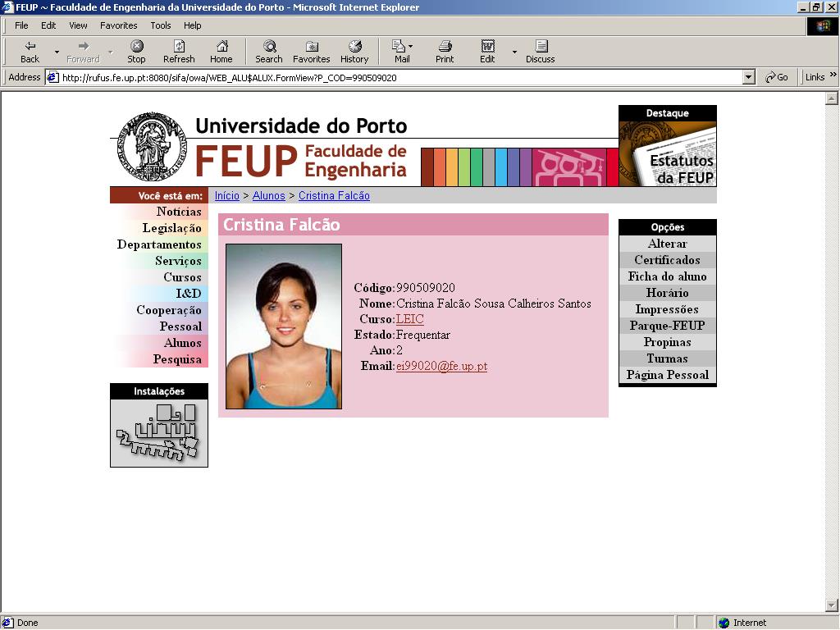Click the Cristina Falcão breadcrumb link
Viewport: 840px width, 630px height.
334,195
